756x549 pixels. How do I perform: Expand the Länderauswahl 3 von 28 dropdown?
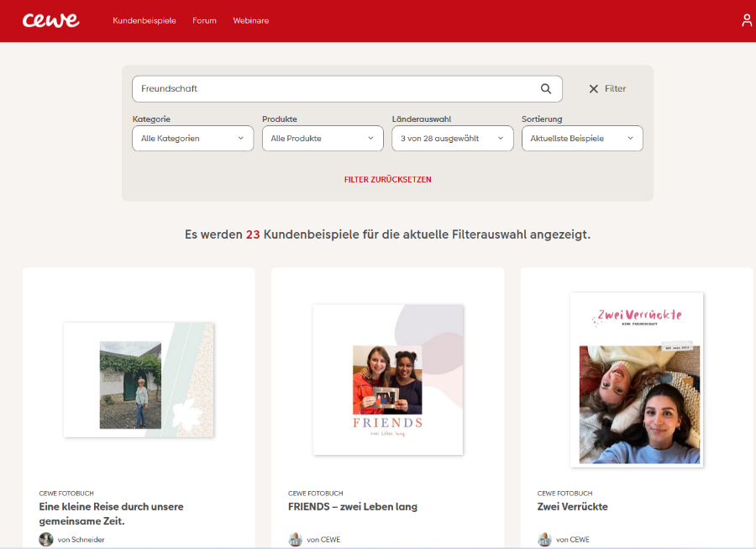452,139
